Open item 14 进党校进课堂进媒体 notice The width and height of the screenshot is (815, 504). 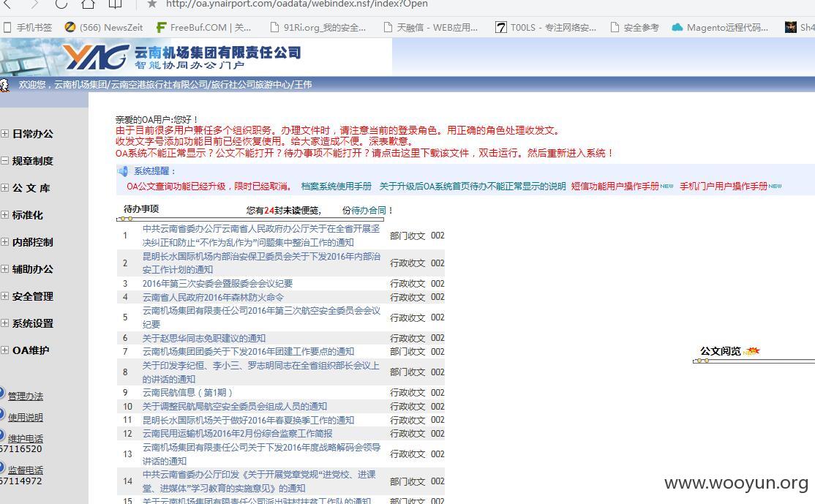pyautogui.click(x=259, y=481)
